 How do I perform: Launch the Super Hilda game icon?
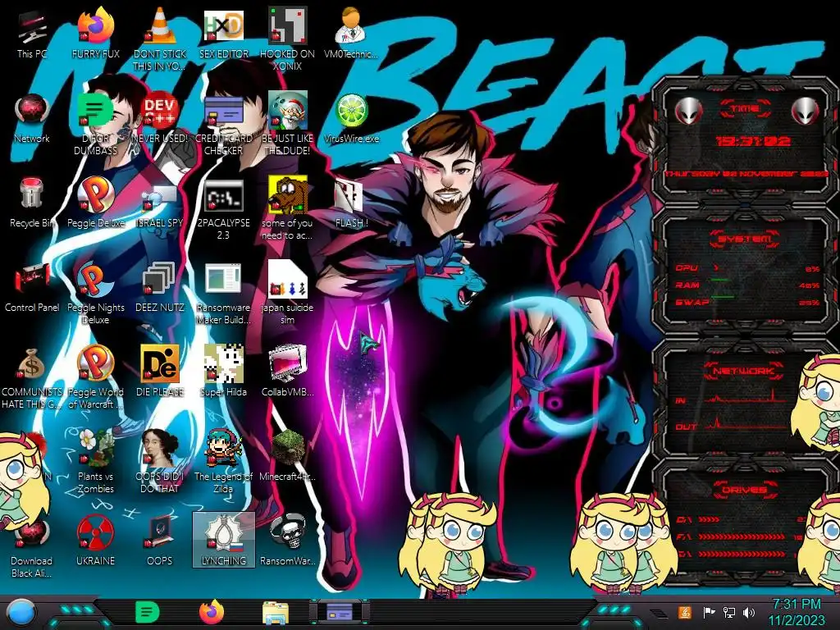223,372
